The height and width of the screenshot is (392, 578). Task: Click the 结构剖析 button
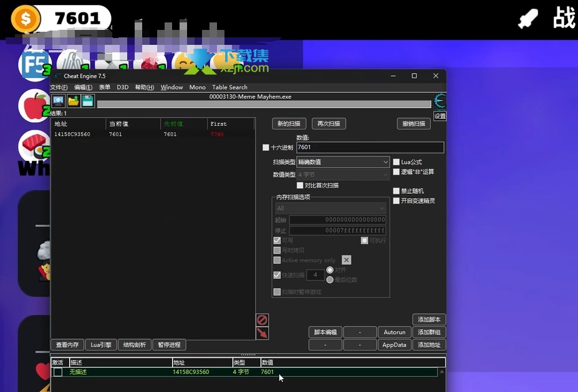tap(135, 345)
